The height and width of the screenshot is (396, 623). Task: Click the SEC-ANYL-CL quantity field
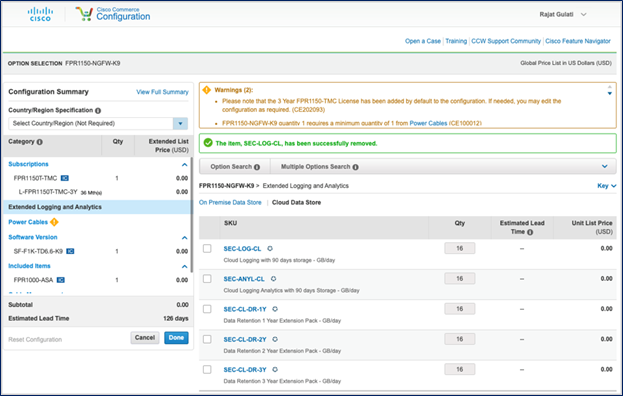click(x=460, y=278)
